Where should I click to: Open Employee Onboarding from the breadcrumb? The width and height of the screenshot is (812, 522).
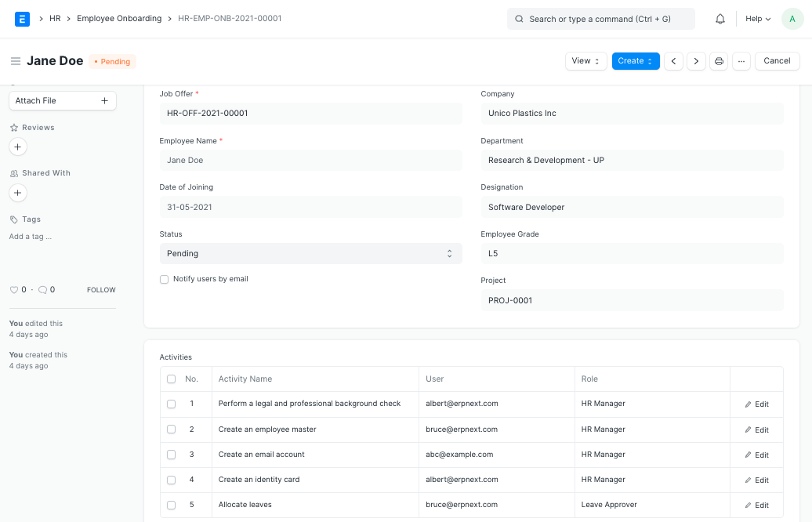tap(119, 18)
